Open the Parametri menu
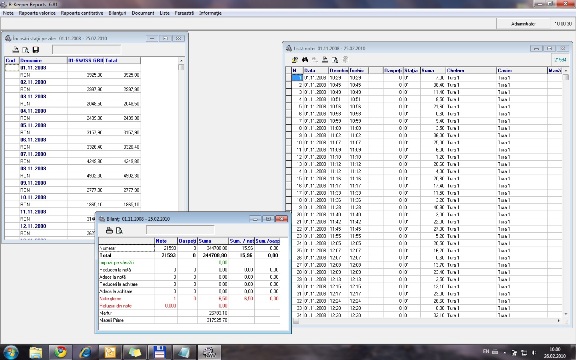The height and width of the screenshot is (360, 576). pos(184,13)
